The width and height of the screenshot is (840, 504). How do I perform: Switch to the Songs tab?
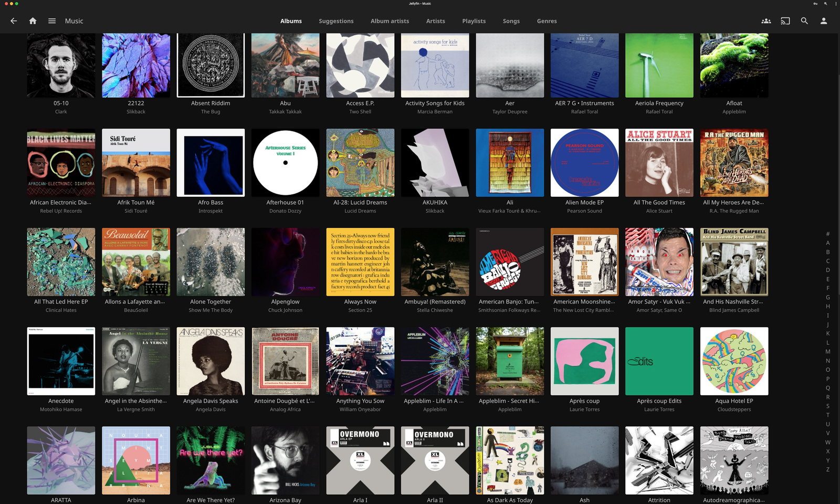(x=511, y=21)
